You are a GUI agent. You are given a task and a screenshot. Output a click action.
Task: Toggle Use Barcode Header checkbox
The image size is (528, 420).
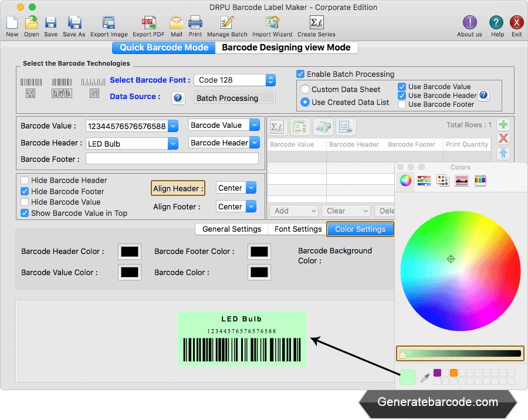[x=402, y=95]
